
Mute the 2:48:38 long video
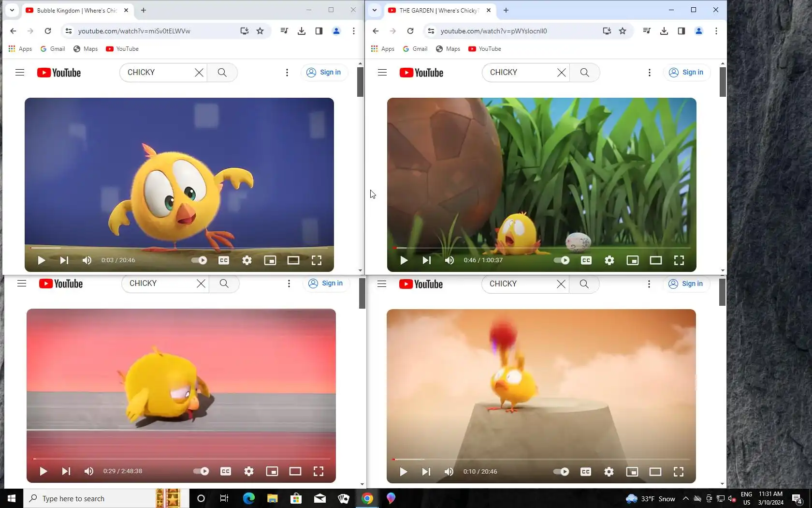[89, 471]
